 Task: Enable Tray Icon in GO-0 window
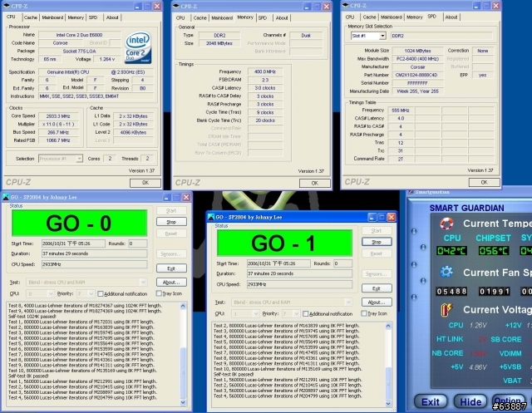click(x=159, y=293)
